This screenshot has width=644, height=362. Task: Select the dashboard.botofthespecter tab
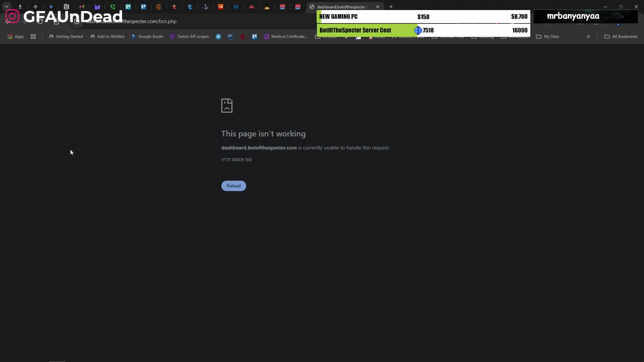click(342, 7)
